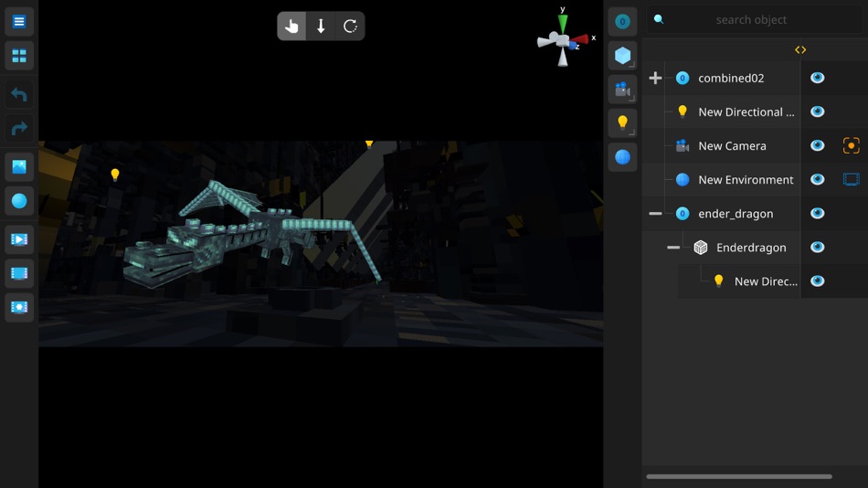The height and width of the screenshot is (488, 868).
Task: Click into the search object field
Action: tap(754, 20)
